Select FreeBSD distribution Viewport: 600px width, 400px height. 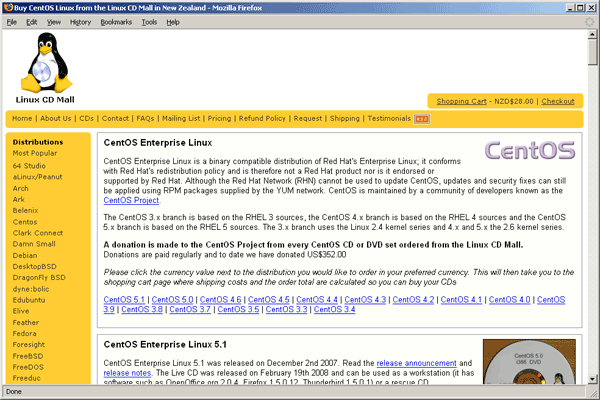28,356
